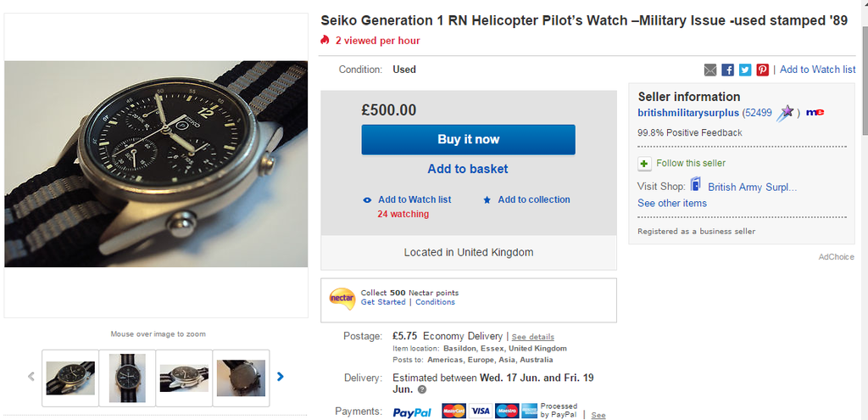Select the watch caseback thumbnail
Screen dimensions: 868x420
pos(241,378)
